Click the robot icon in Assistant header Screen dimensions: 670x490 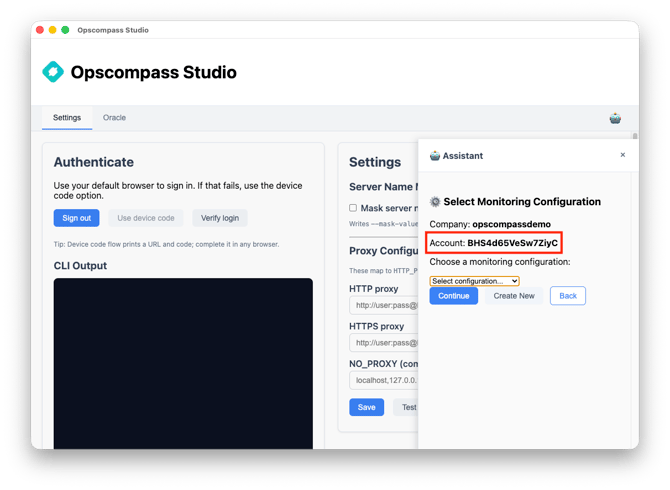tap(435, 156)
